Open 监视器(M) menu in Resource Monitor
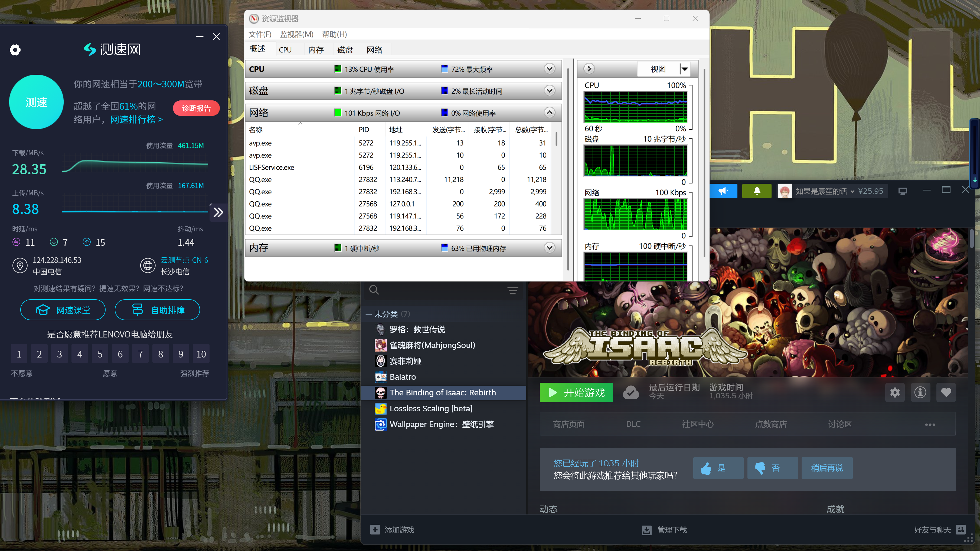The image size is (980, 551). point(297,34)
